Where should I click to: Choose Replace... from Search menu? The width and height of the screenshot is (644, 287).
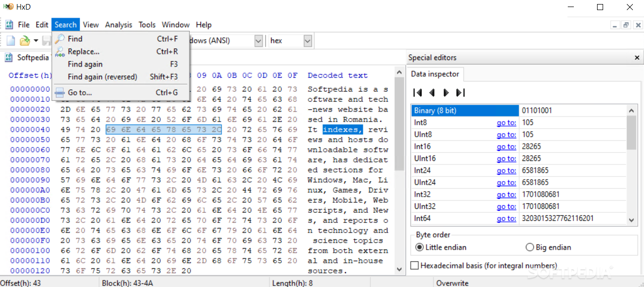click(x=121, y=51)
